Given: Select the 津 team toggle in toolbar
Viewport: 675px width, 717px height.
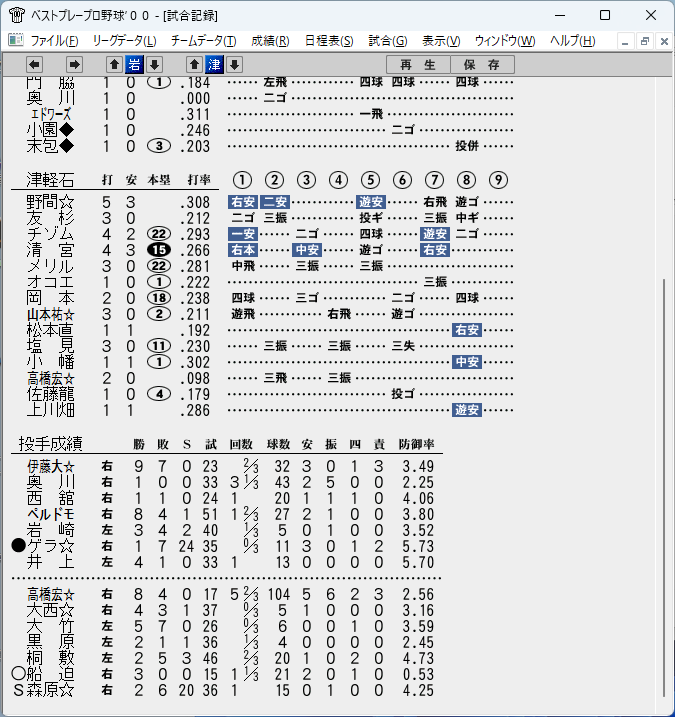Looking at the screenshot, I should (214, 64).
